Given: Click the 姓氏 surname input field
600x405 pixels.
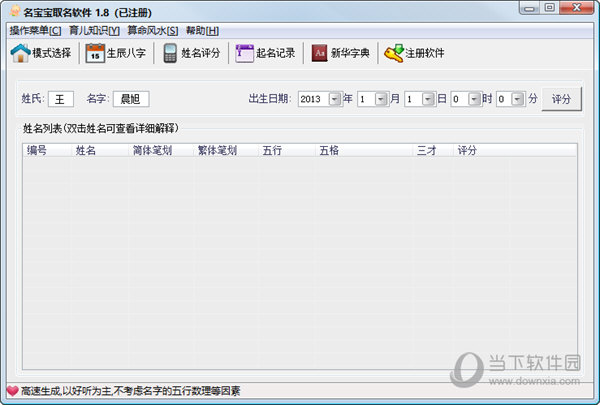Looking at the screenshot, I should click(61, 99).
